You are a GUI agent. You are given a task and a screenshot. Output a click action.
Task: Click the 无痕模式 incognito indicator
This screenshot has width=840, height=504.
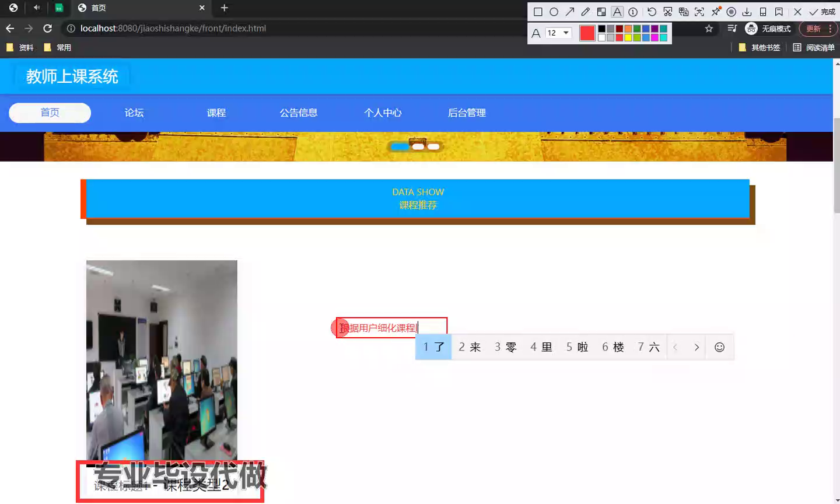point(768,28)
